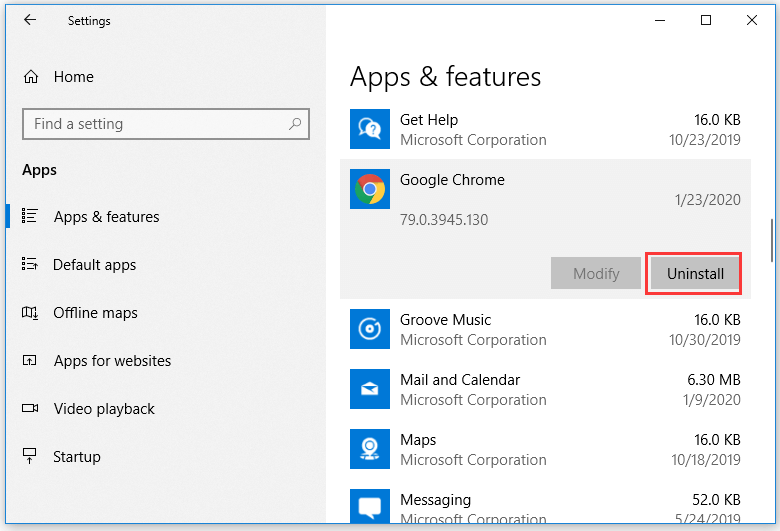Uninstall Google Chrome
The width and height of the screenshot is (780, 531).
click(x=694, y=273)
